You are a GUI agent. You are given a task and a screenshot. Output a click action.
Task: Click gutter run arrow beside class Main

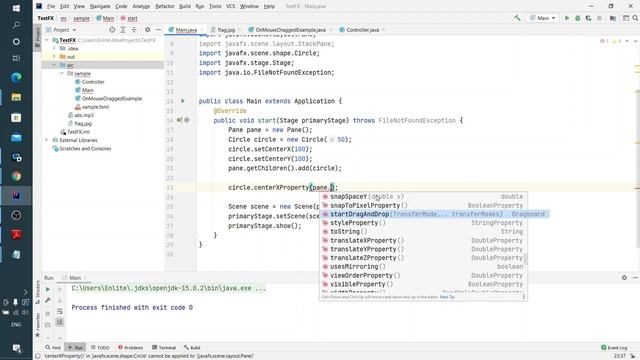pos(182,101)
